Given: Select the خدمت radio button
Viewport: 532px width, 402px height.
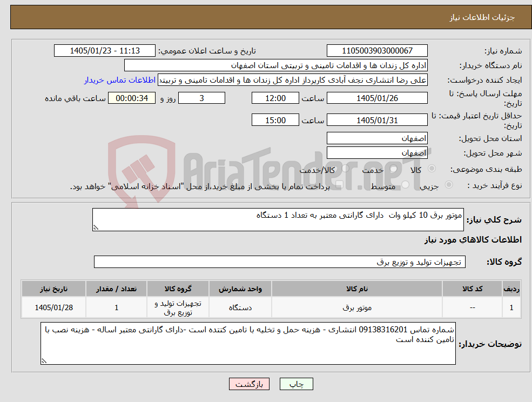Looking at the screenshot, I should (x=393, y=169).
